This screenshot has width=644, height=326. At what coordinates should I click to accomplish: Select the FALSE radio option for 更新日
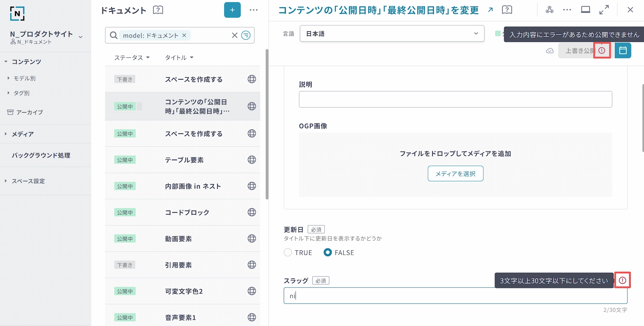[328, 252]
